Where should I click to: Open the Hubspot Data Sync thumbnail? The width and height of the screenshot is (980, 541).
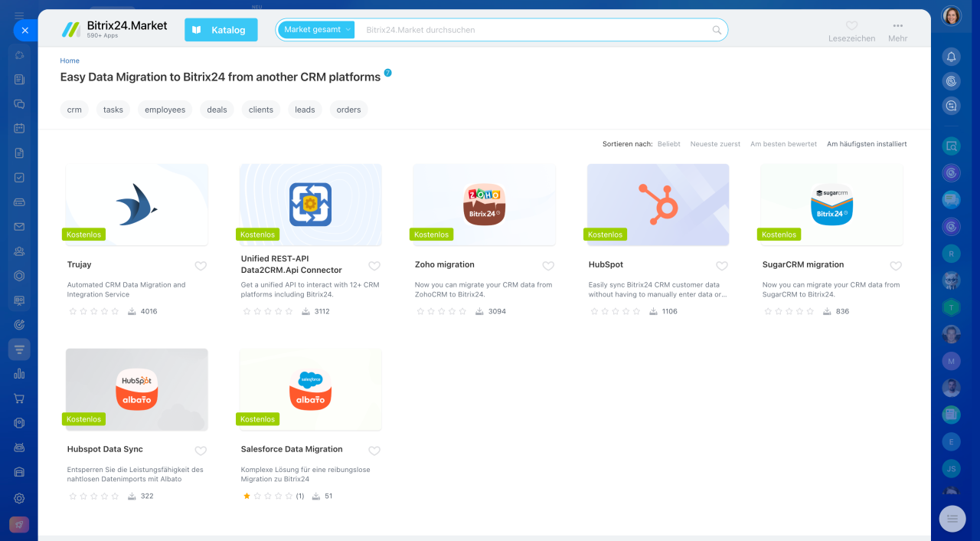click(136, 389)
